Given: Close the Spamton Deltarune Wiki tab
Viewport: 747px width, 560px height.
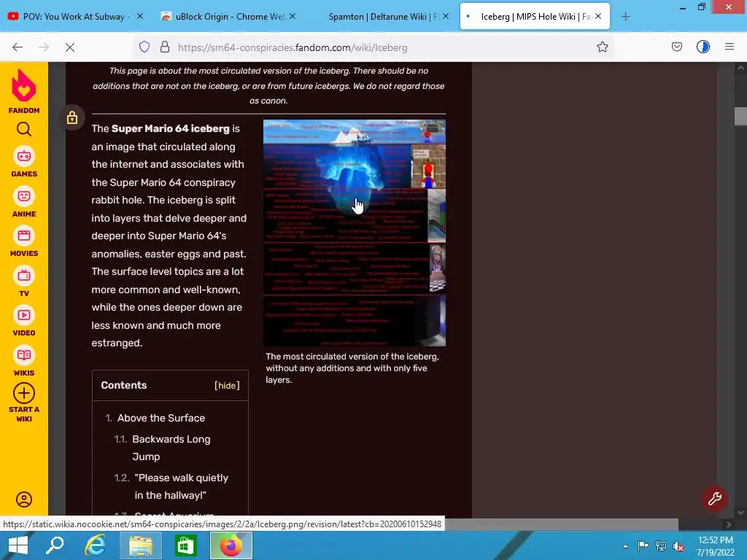Looking at the screenshot, I should (446, 16).
